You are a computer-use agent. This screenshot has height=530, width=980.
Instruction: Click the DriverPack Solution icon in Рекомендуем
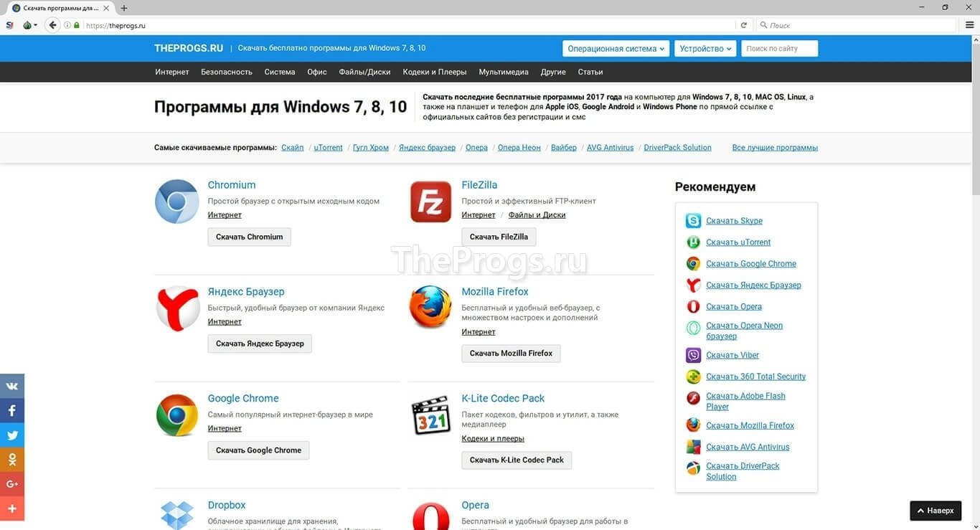coord(693,468)
